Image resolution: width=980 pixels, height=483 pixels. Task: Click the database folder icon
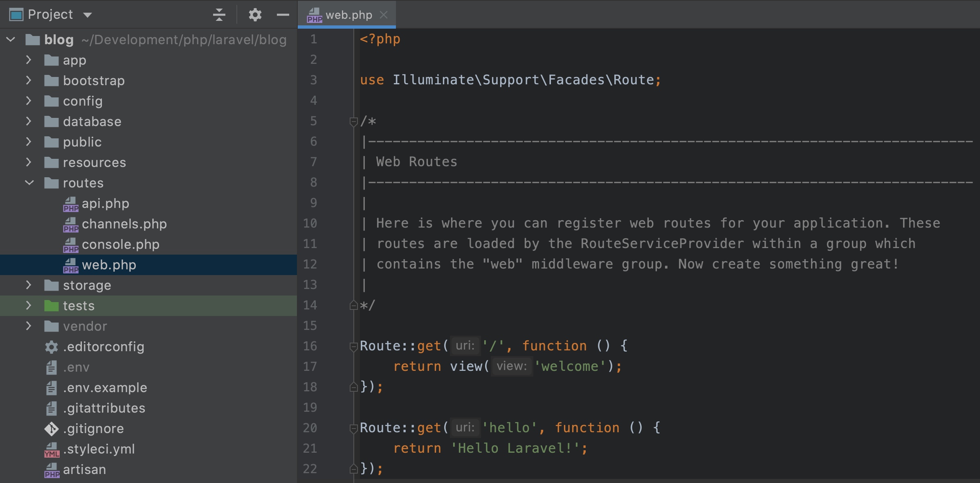pos(52,122)
